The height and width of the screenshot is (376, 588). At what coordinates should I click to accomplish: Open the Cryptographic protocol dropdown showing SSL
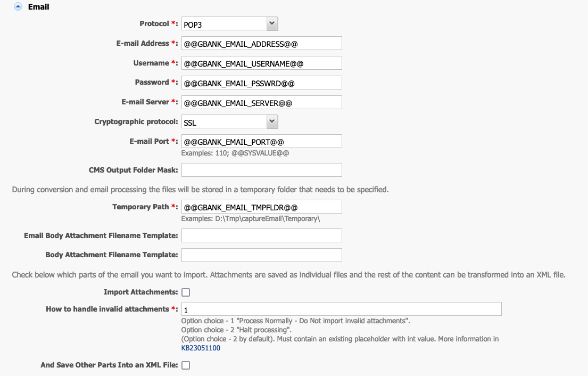pos(229,122)
